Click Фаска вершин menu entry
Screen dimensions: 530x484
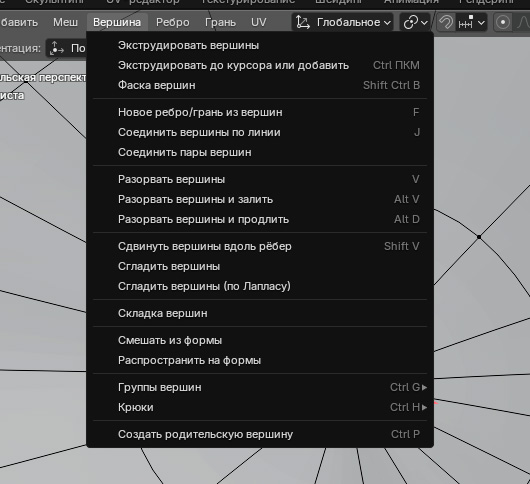click(x=260, y=85)
